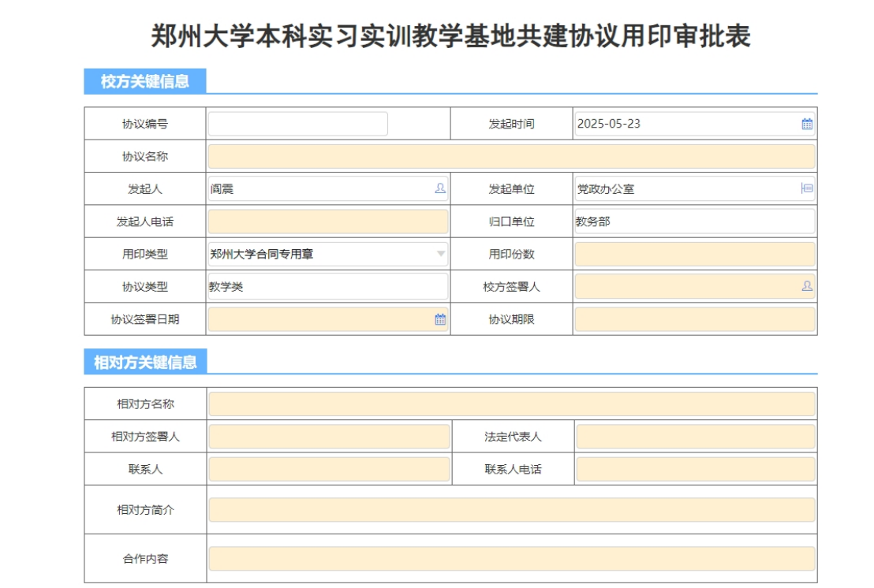Screen dimensions: 874x588
Task: Click the 相对方简介 input field
Action: click(x=512, y=509)
